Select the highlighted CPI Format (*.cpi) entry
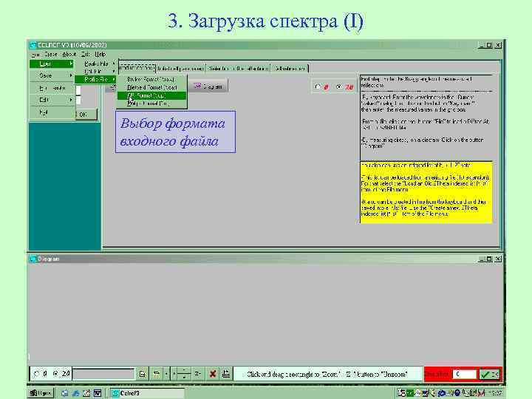The image size is (532, 399). coord(151,95)
